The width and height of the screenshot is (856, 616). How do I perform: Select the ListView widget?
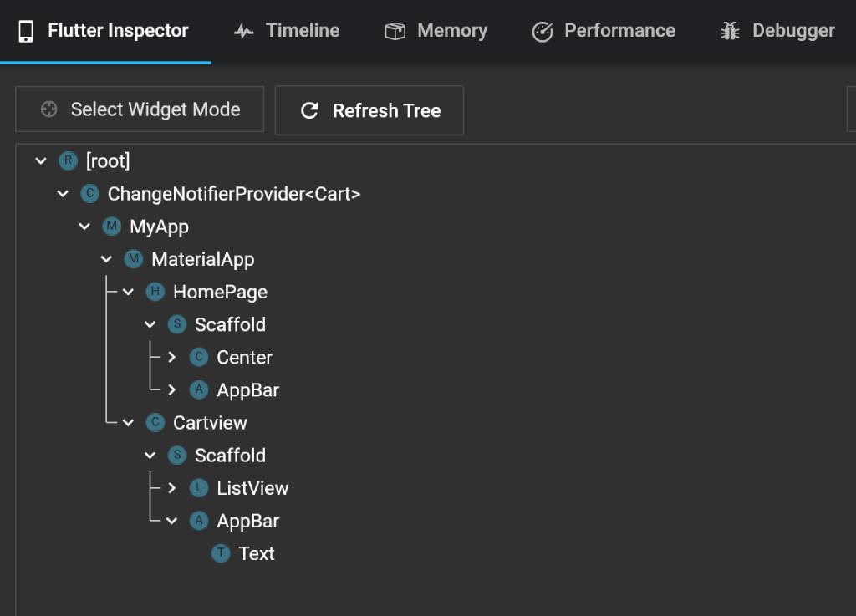click(252, 488)
